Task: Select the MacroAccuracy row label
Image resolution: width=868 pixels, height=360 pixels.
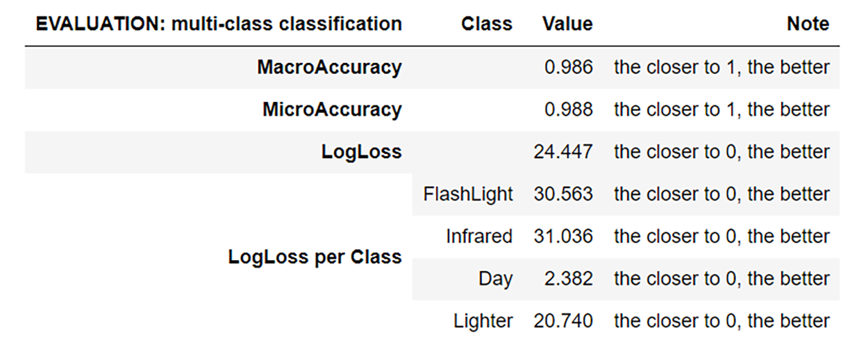Action: pyautogui.click(x=329, y=67)
